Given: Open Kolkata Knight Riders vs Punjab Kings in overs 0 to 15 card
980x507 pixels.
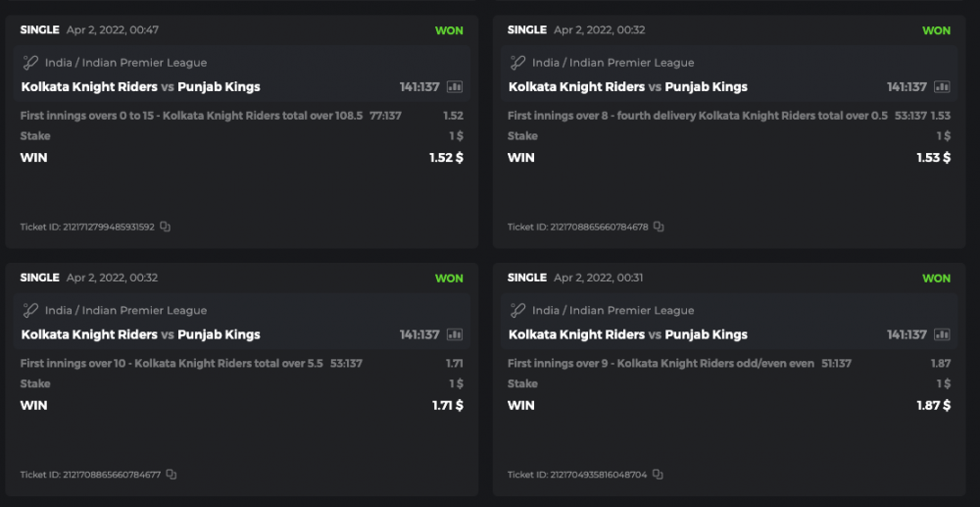Looking at the screenshot, I should (x=140, y=86).
